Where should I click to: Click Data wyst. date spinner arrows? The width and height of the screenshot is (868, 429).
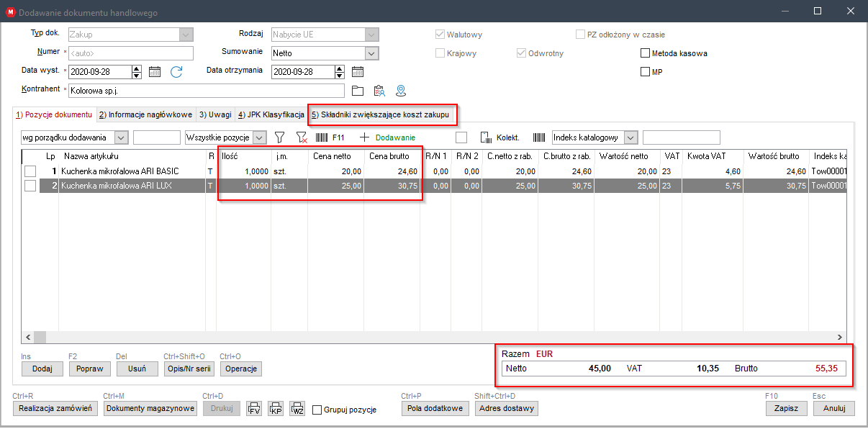(137, 72)
